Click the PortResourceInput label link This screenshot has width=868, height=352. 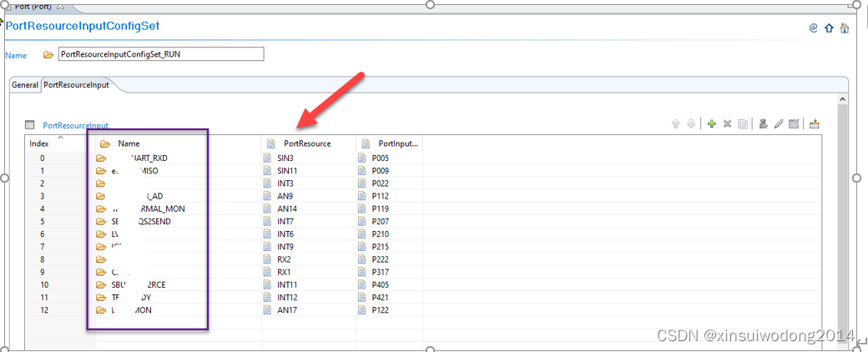(75, 126)
